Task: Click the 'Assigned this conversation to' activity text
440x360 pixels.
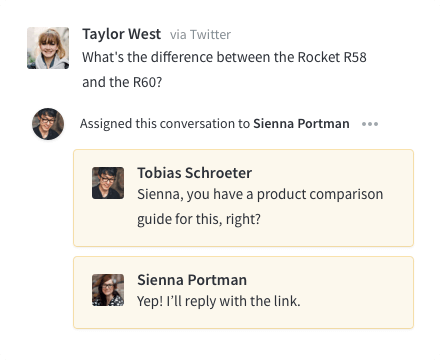Action: (x=165, y=124)
